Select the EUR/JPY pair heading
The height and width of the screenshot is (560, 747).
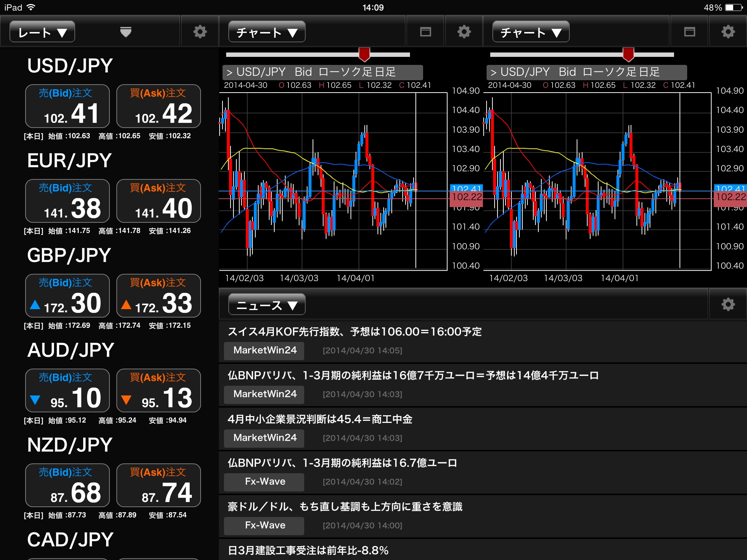(69, 161)
